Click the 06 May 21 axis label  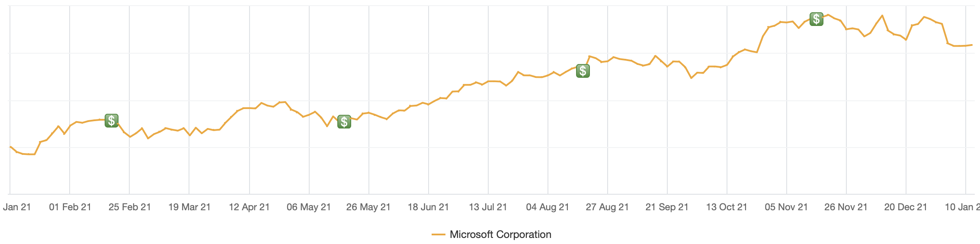tap(309, 207)
